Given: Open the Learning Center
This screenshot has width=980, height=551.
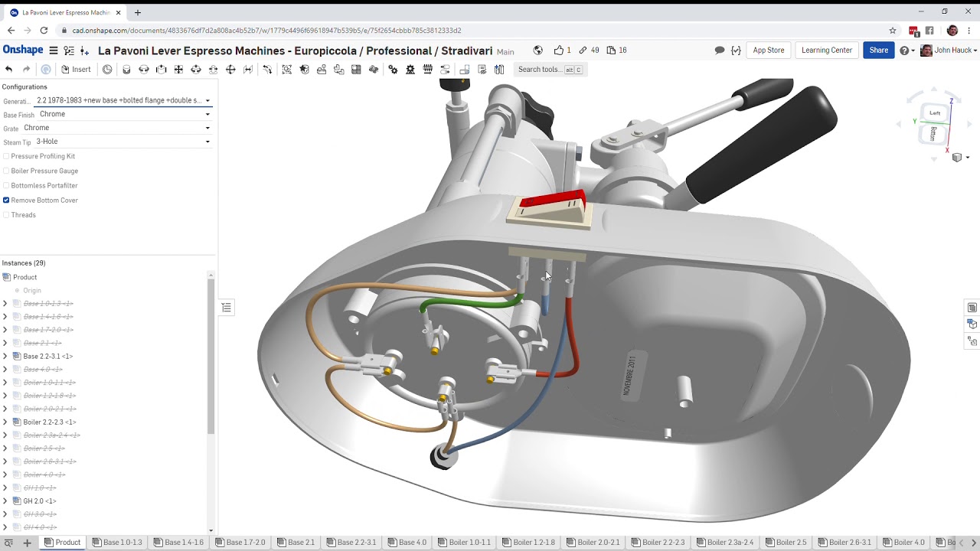Looking at the screenshot, I should point(827,51).
